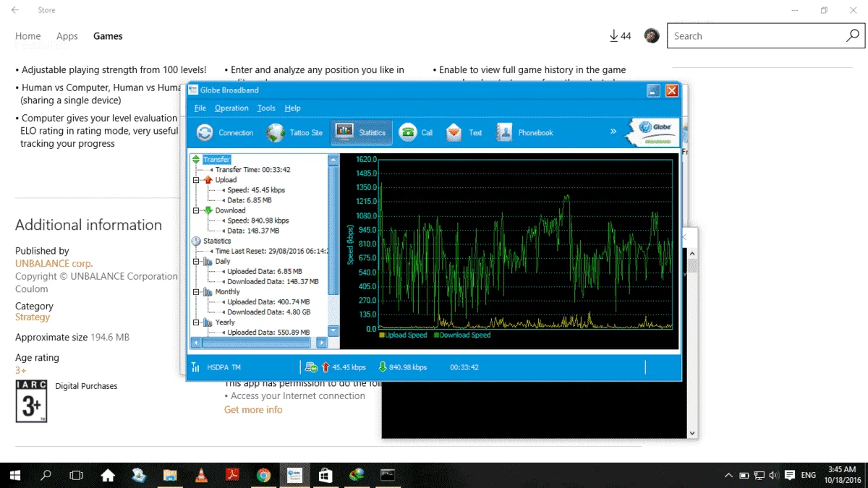Click the Store user account avatar
Image resolution: width=868 pixels, height=488 pixels.
[652, 36]
